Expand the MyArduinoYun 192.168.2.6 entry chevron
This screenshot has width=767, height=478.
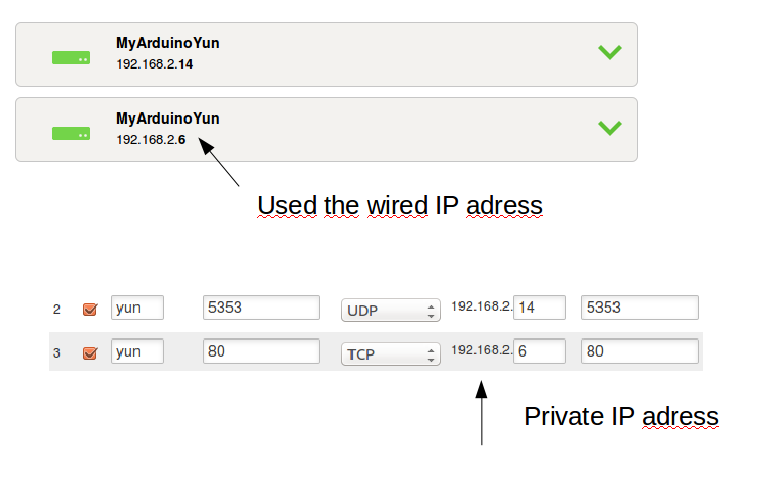(x=609, y=127)
